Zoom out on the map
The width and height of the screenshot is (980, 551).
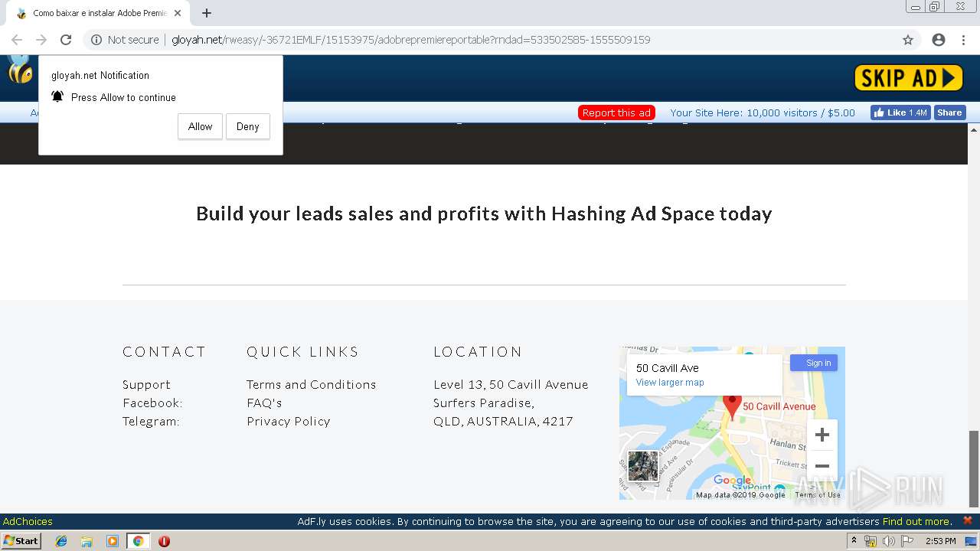point(822,466)
